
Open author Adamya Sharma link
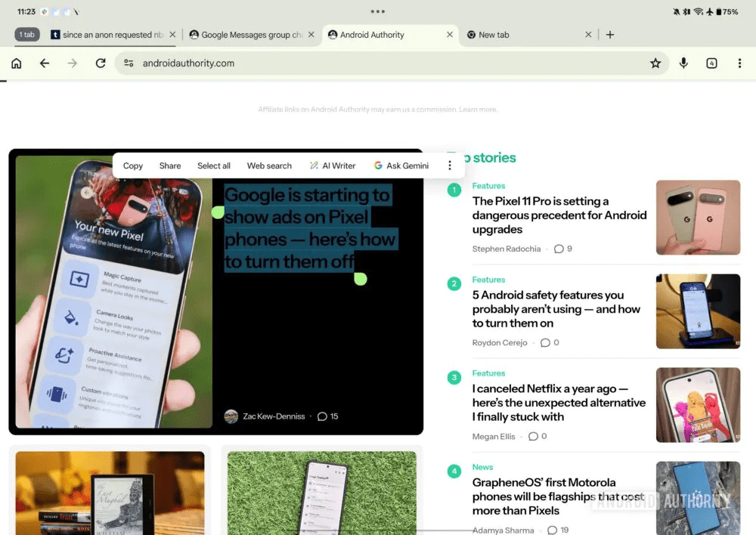tap(503, 530)
